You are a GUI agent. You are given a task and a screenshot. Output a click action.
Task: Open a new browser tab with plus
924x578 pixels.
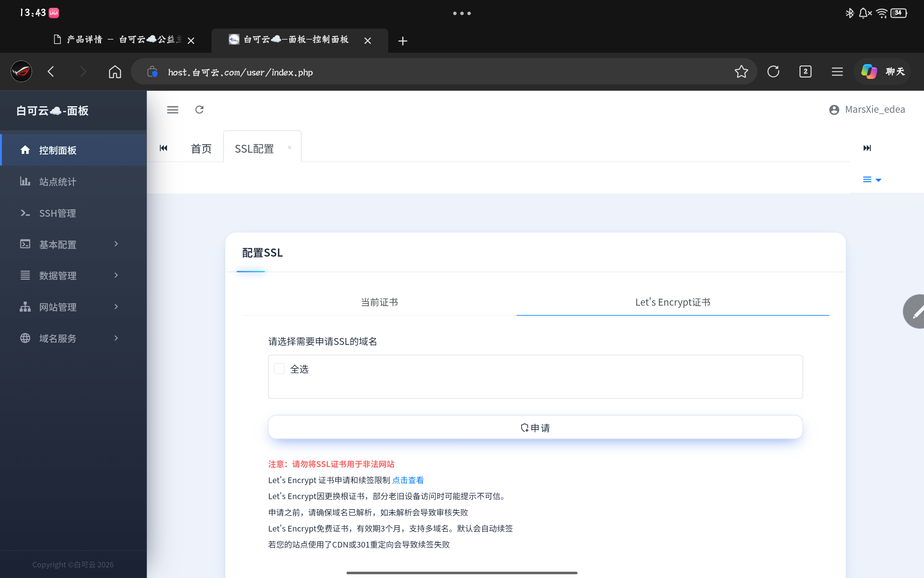point(403,41)
